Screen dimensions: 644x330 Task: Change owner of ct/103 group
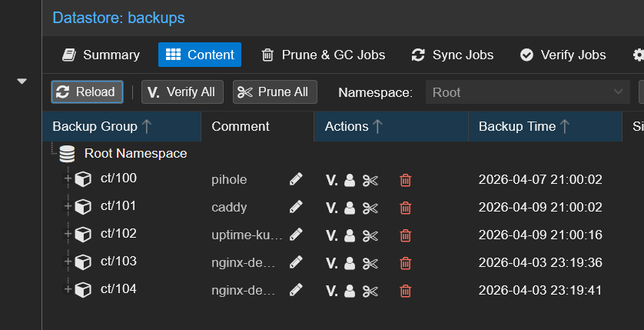click(x=350, y=263)
